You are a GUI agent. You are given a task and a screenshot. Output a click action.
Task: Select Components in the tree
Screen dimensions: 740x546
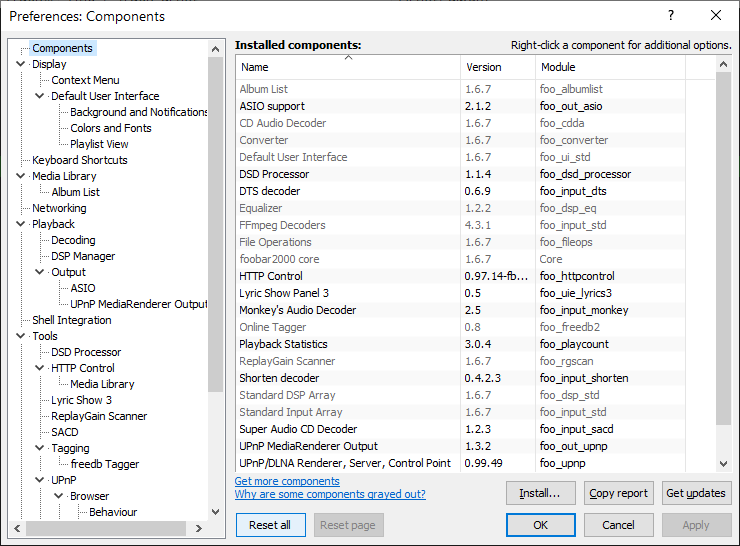(62, 48)
